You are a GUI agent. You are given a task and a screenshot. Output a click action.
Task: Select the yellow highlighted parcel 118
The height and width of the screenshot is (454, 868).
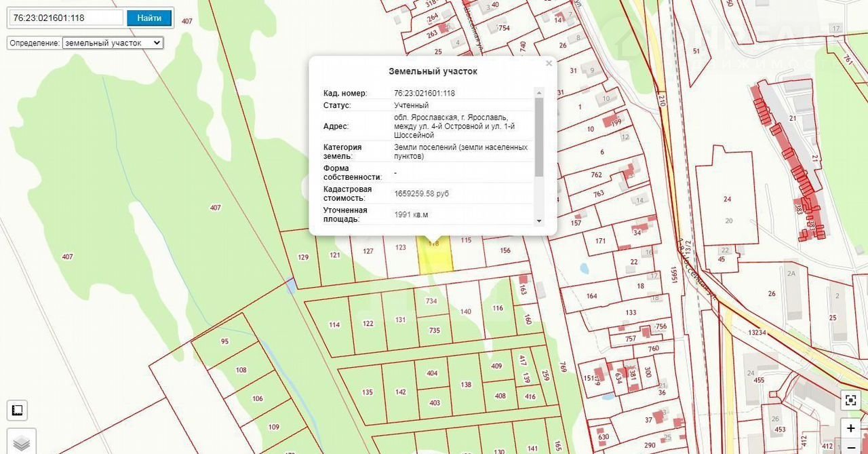[435, 258]
